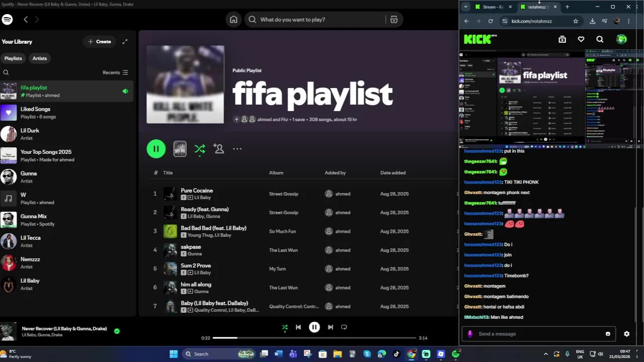Open the Chrome three-dot menu
Viewport: 644px width, 362px height.
tap(629, 21)
